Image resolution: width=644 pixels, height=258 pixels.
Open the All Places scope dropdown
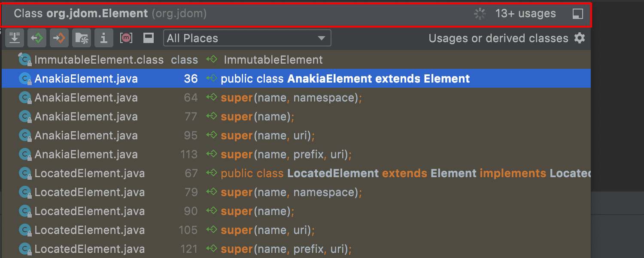(247, 38)
